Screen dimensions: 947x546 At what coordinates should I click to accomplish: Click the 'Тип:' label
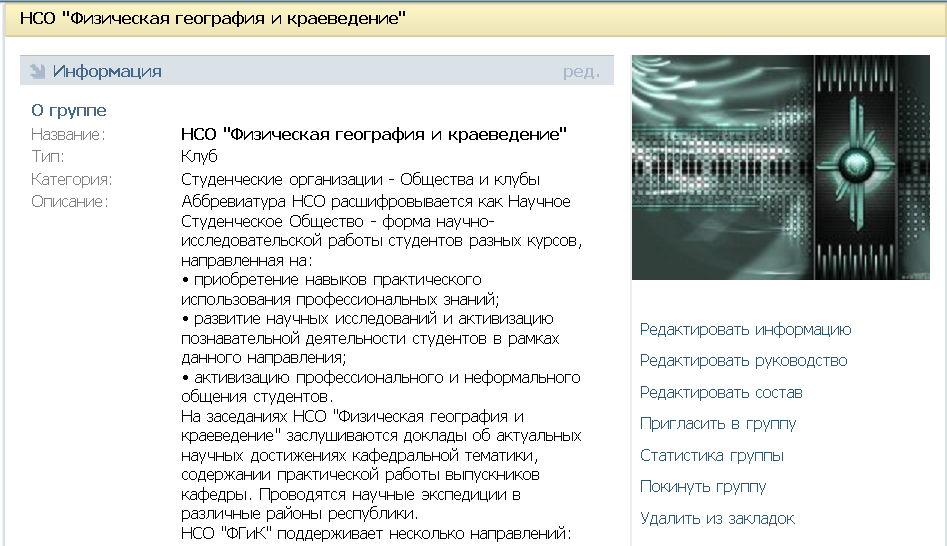tap(47, 156)
